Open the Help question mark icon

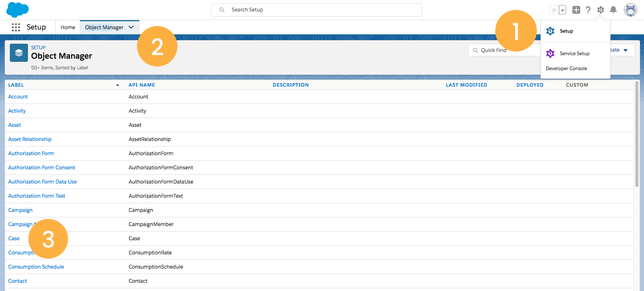pyautogui.click(x=588, y=10)
